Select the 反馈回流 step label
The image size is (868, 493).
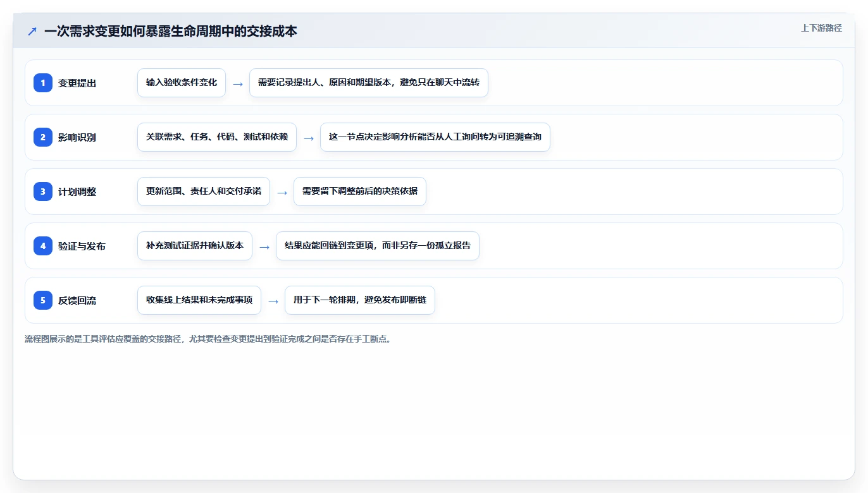[x=77, y=300]
